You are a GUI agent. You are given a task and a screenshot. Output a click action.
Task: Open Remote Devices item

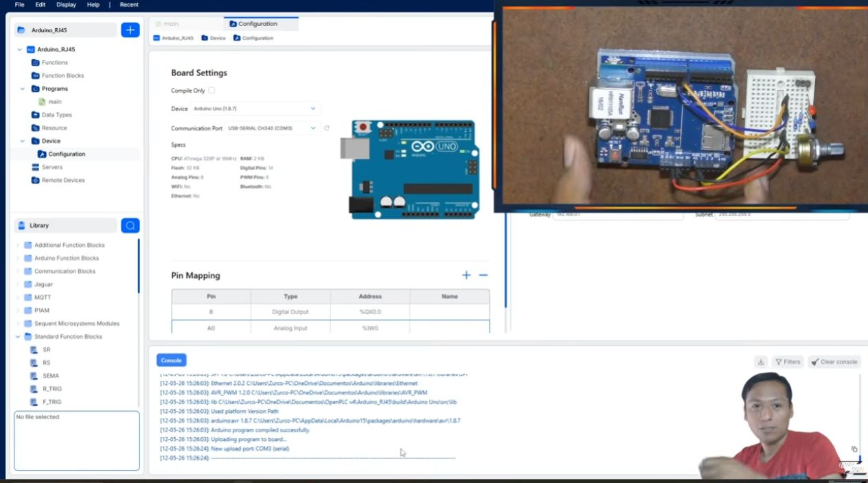click(x=63, y=180)
